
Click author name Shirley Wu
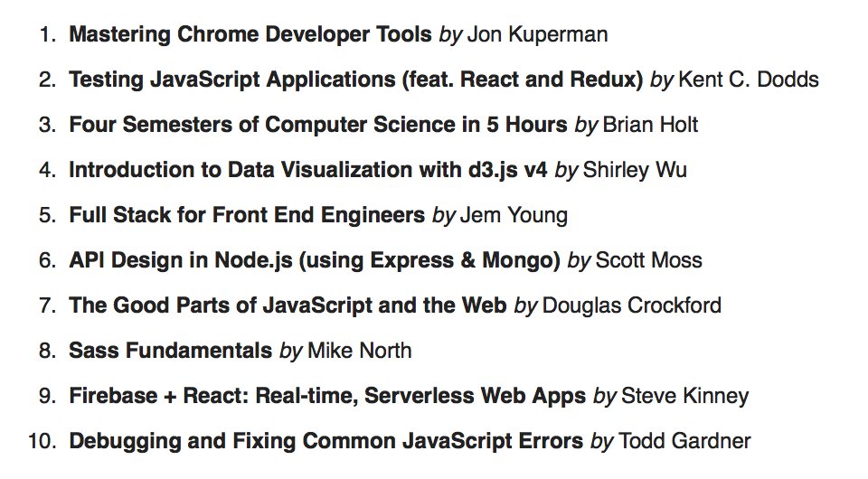pos(635,170)
